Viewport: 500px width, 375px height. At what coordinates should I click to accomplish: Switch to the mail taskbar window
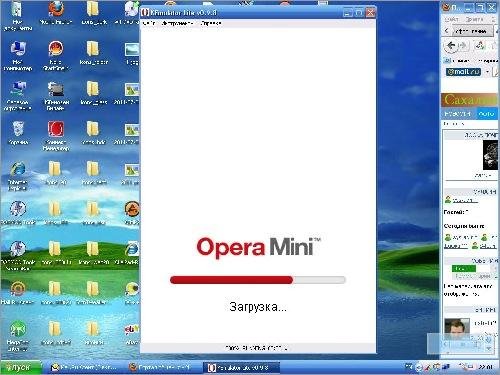(85, 367)
